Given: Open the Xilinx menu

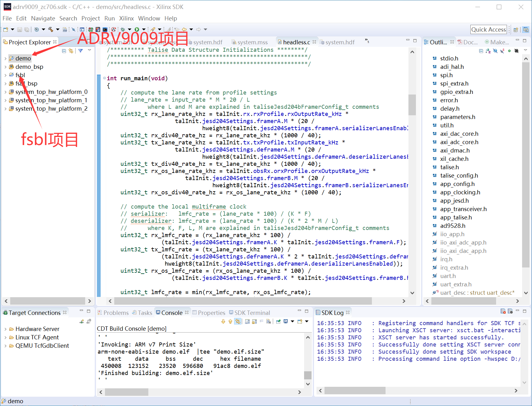Looking at the screenshot, I should point(126,18).
